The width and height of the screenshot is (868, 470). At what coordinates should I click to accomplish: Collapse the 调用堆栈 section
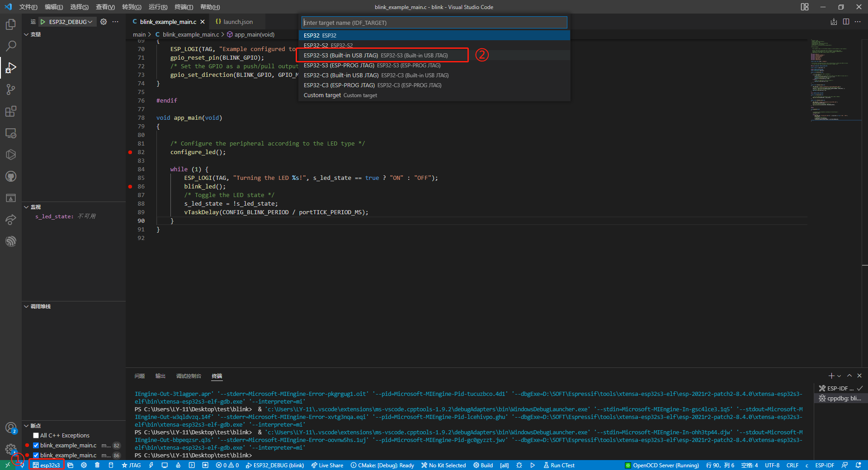(26, 306)
